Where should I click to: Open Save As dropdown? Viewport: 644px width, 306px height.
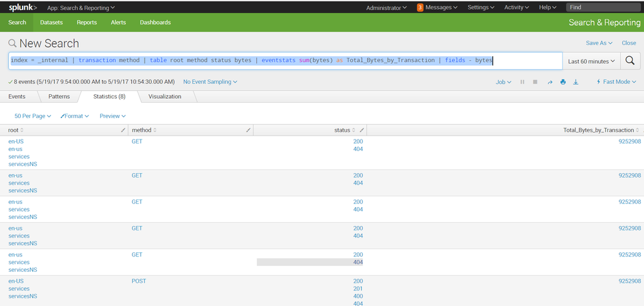point(599,43)
